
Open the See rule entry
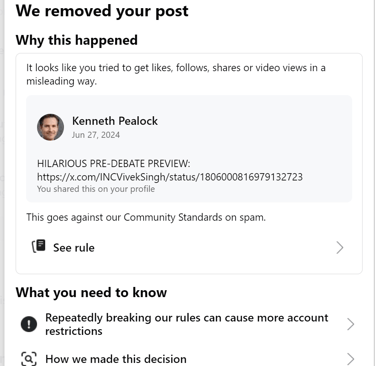click(189, 248)
